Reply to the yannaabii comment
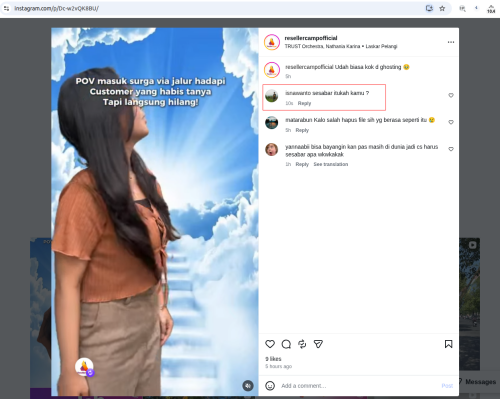This screenshot has width=500, height=399. pos(302,164)
